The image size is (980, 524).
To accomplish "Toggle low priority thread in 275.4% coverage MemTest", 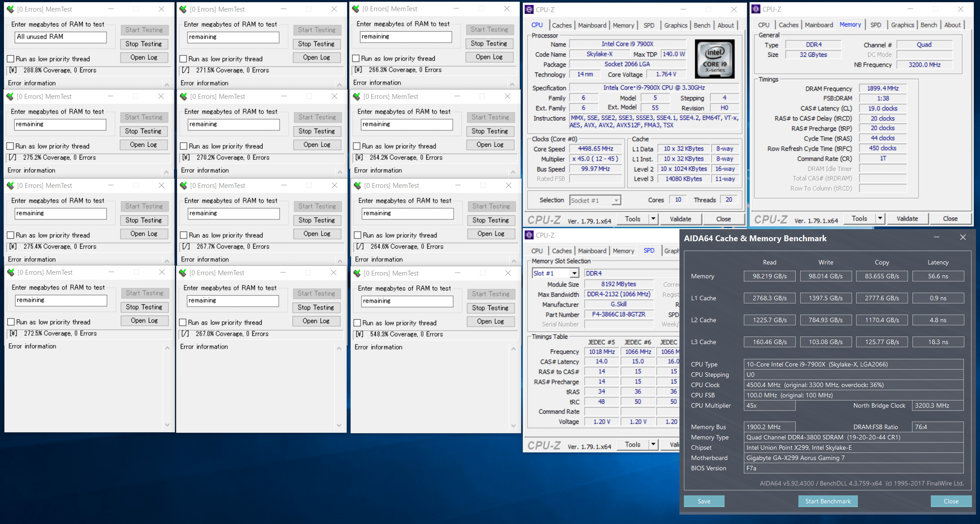I will (x=11, y=235).
